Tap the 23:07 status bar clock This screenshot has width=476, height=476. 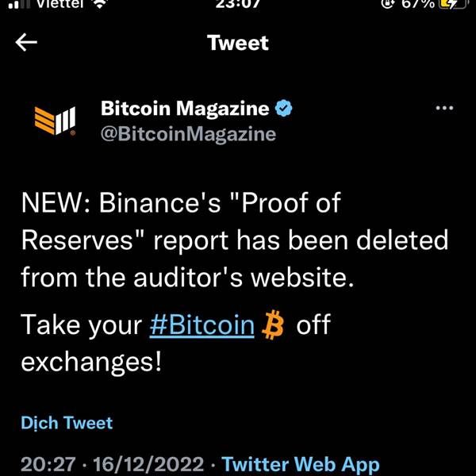(x=238, y=4)
